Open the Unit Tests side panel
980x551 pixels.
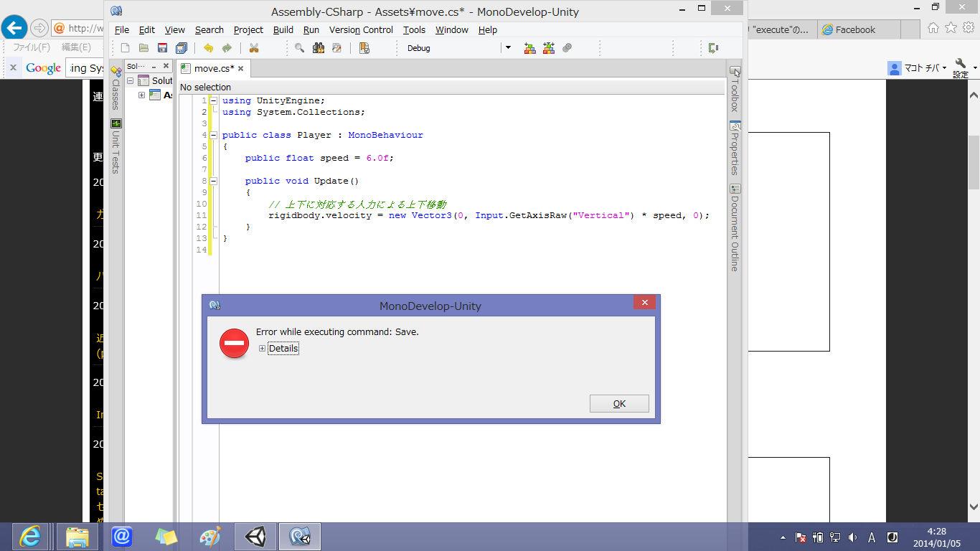tap(115, 146)
